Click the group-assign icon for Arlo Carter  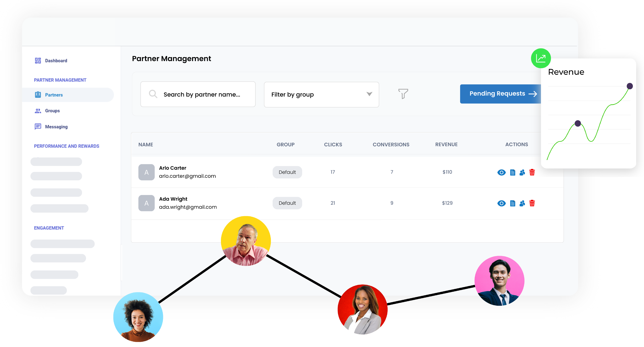coord(522,173)
